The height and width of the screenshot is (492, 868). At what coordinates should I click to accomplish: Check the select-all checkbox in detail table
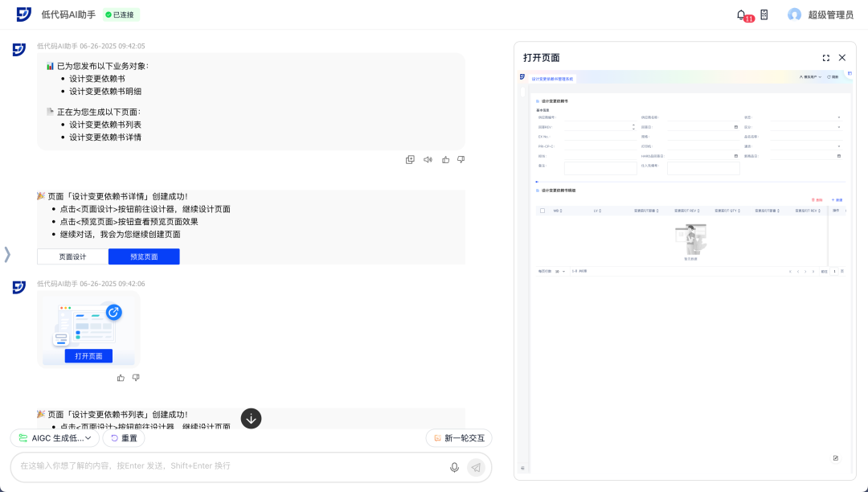[542, 211]
